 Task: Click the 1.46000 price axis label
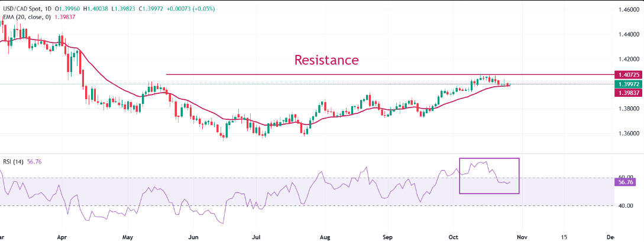click(629, 10)
